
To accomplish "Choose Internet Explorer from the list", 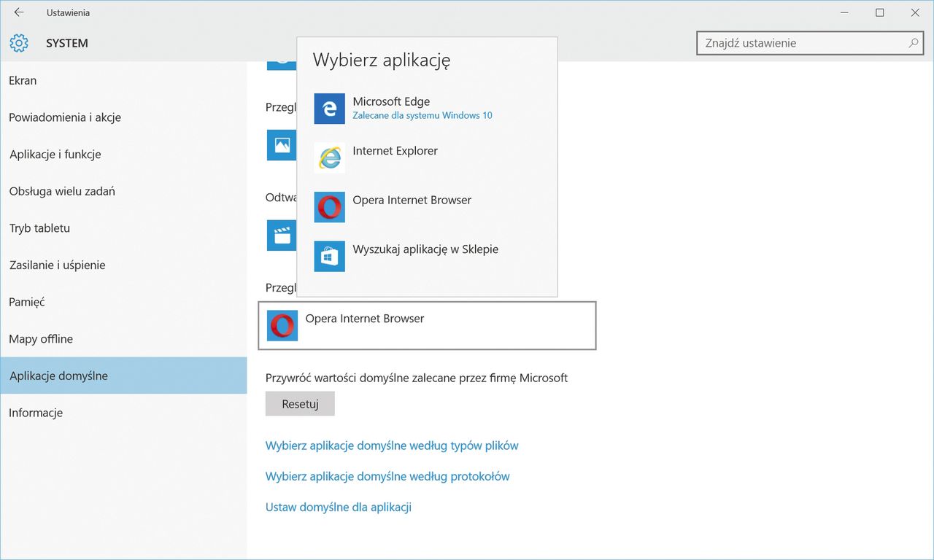I will 428,157.
